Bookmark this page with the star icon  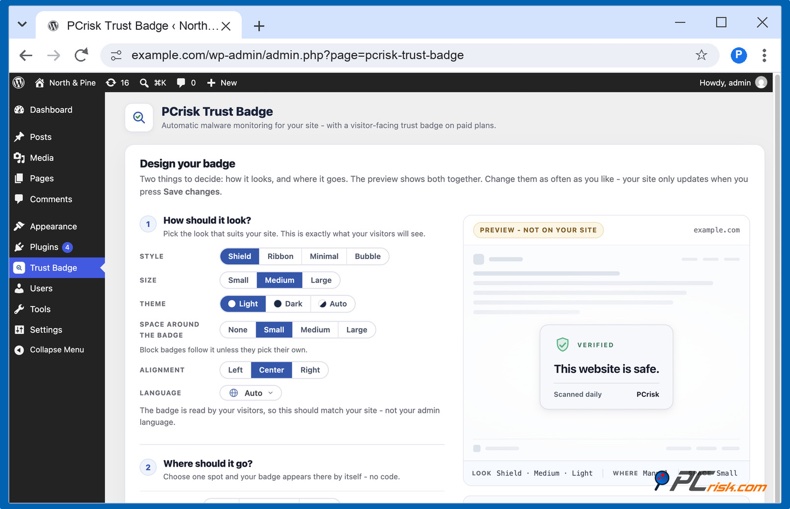click(701, 55)
